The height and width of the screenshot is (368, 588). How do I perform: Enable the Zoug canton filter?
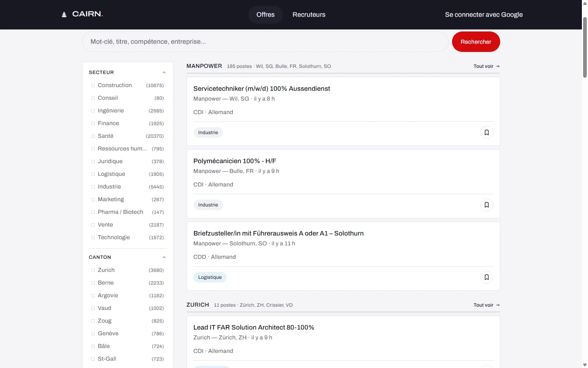coord(93,321)
